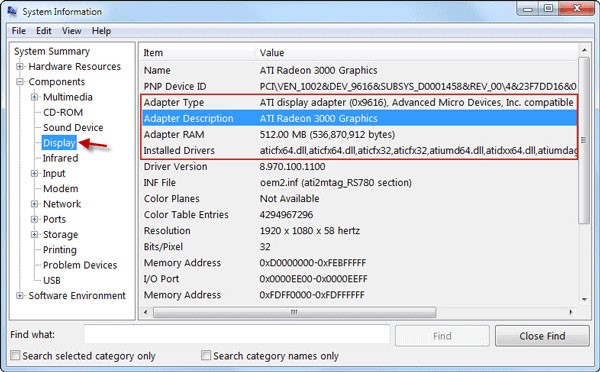Open the File menu
Screen dimensions: 600x372
19,31
